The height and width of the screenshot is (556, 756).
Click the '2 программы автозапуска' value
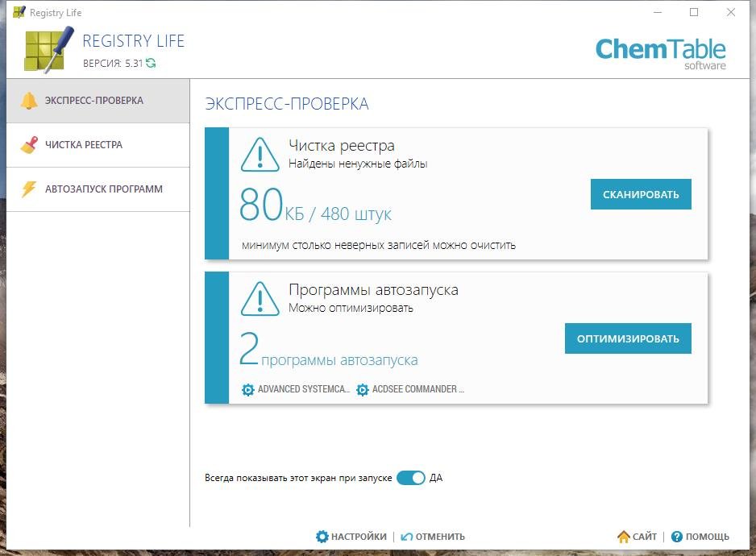coord(328,349)
